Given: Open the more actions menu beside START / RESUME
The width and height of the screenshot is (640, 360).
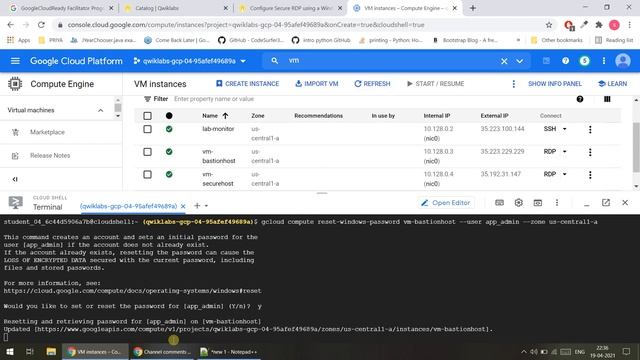Looking at the screenshot, I should point(513,84).
